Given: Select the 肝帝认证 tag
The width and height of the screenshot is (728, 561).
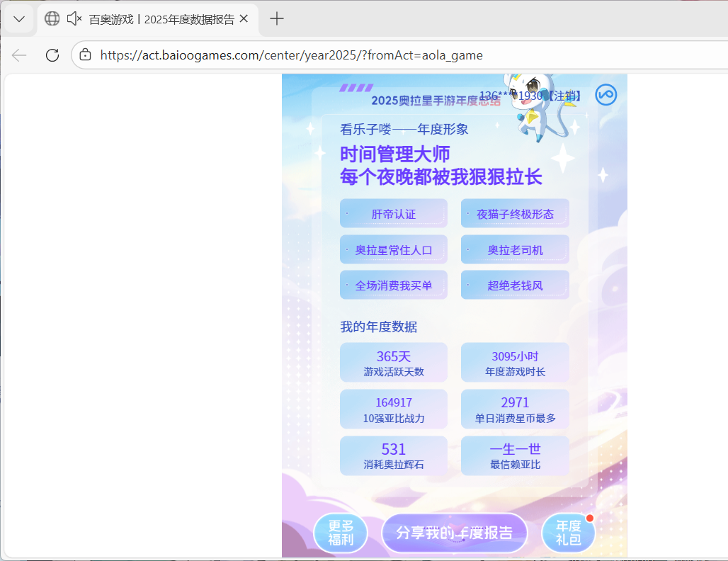Looking at the screenshot, I should [394, 214].
